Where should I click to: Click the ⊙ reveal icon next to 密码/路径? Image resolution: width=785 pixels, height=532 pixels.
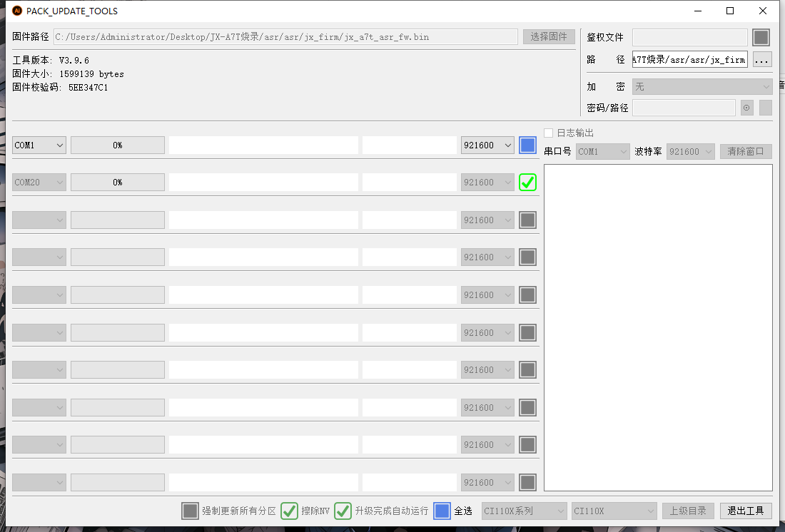(x=747, y=107)
